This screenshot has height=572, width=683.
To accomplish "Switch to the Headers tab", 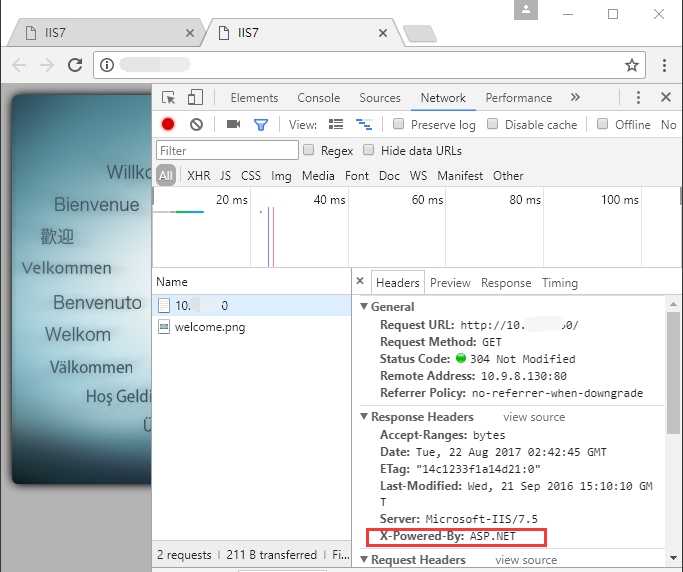I will pos(398,283).
